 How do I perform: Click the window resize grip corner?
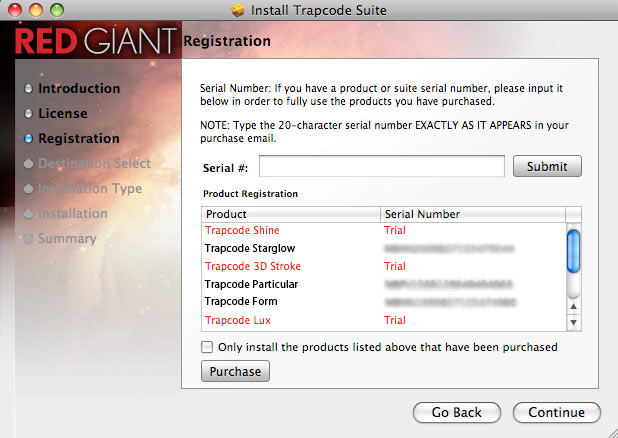(x=611, y=432)
